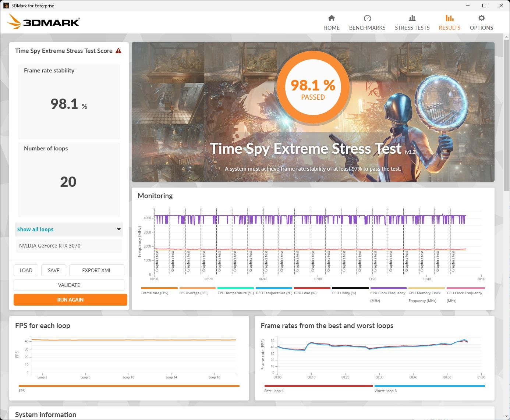Screen dimensions: 510x420
Task: Click the VALIDATE button
Action: (69, 285)
